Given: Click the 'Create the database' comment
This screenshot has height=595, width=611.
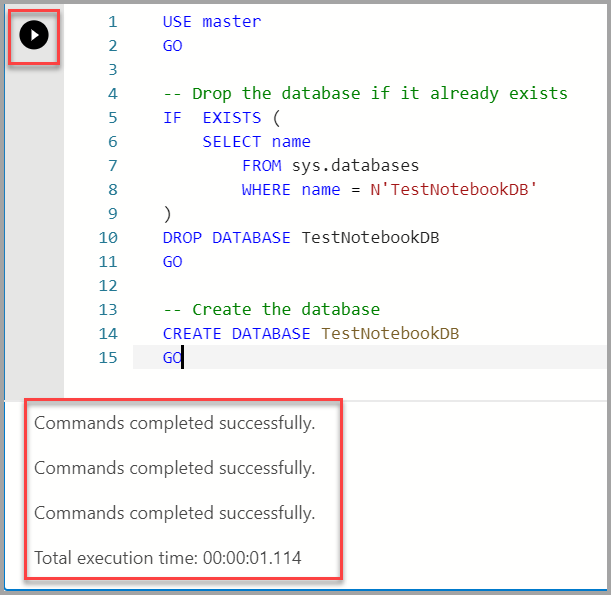Looking at the screenshot, I should (271, 309).
